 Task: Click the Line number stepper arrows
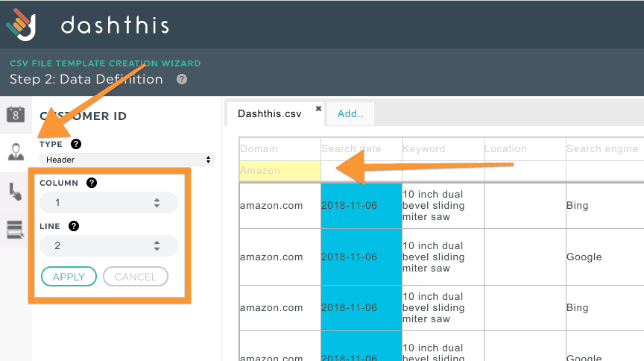[157, 245]
